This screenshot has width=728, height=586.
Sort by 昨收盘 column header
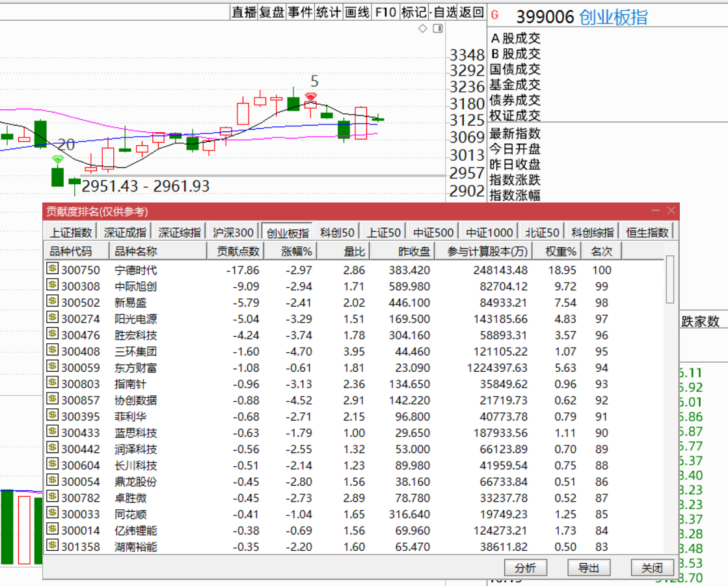pyautogui.click(x=402, y=251)
